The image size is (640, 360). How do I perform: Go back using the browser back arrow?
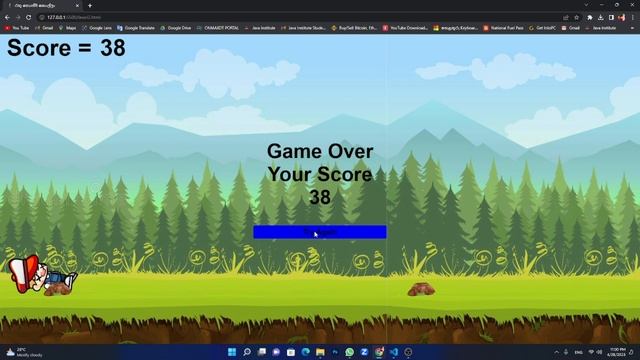tap(7, 18)
